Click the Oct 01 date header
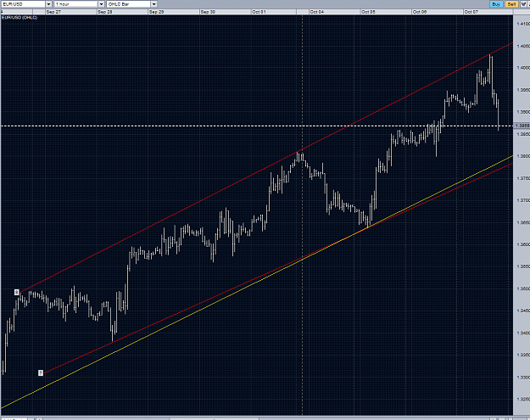 tap(274, 12)
